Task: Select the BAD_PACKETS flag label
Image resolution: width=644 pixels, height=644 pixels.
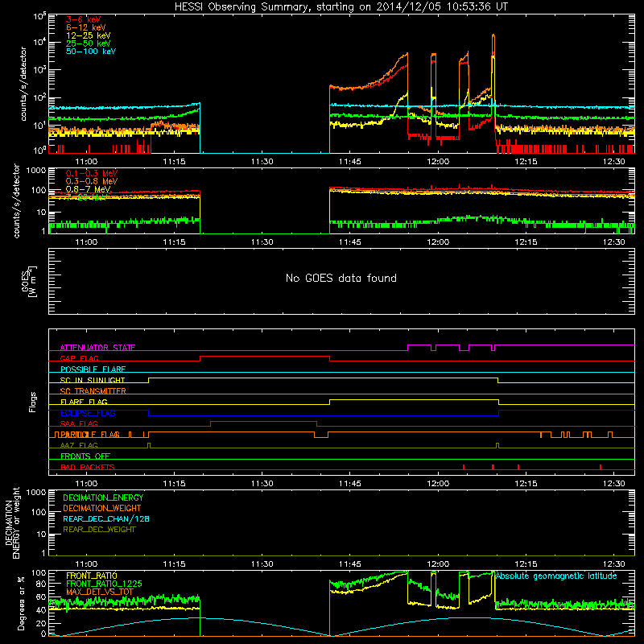Action: [88, 467]
